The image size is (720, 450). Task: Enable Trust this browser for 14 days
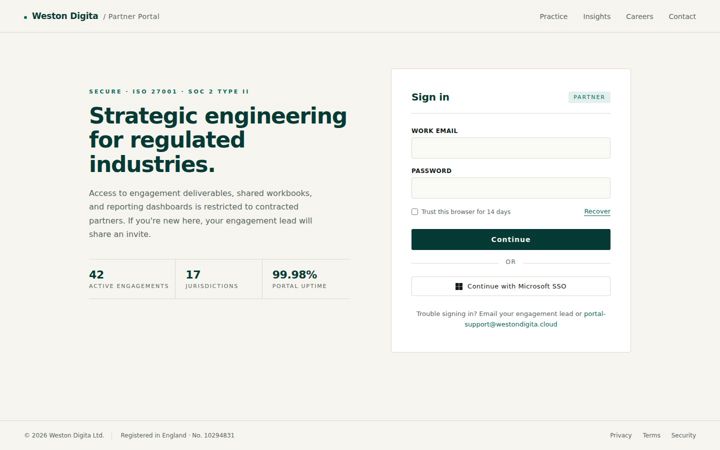coord(415,212)
